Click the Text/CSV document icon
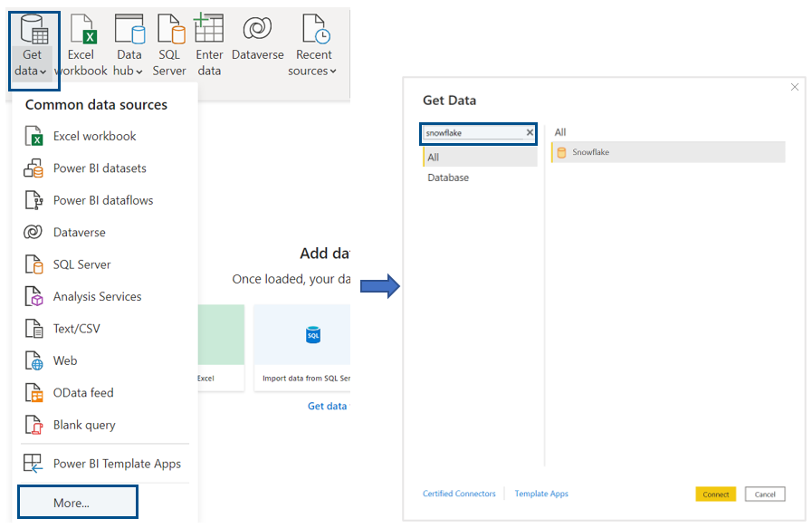Screen dimensions: 812x528 (x=33, y=329)
